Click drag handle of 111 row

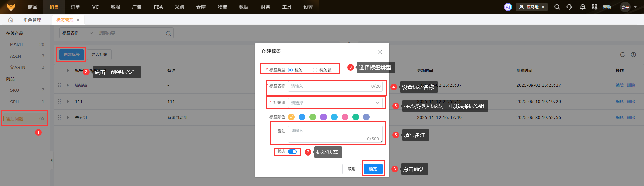tap(59, 101)
